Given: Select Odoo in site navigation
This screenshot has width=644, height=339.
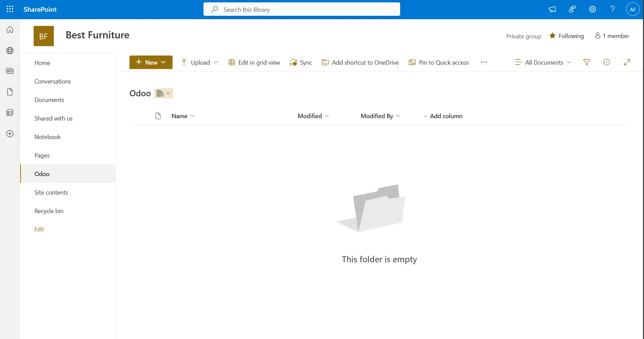Looking at the screenshot, I should 68,174.
